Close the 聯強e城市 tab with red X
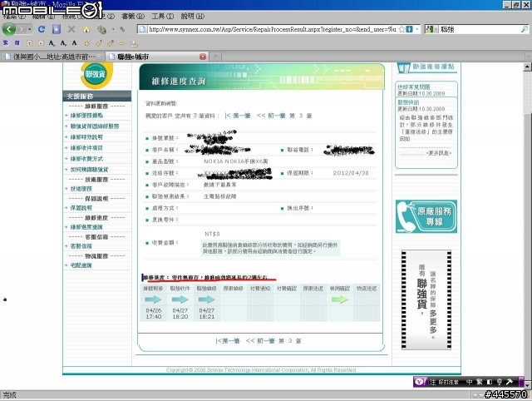This screenshot has width=532, height=401. point(203,57)
